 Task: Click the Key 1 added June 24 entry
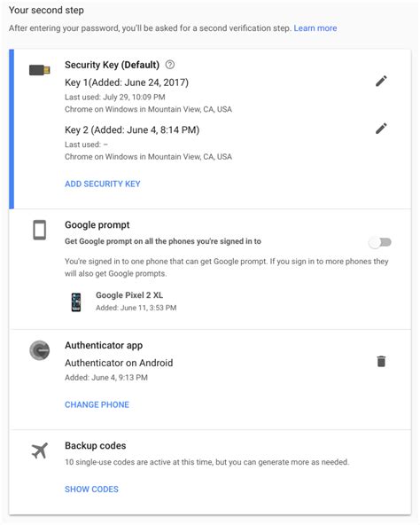(127, 82)
